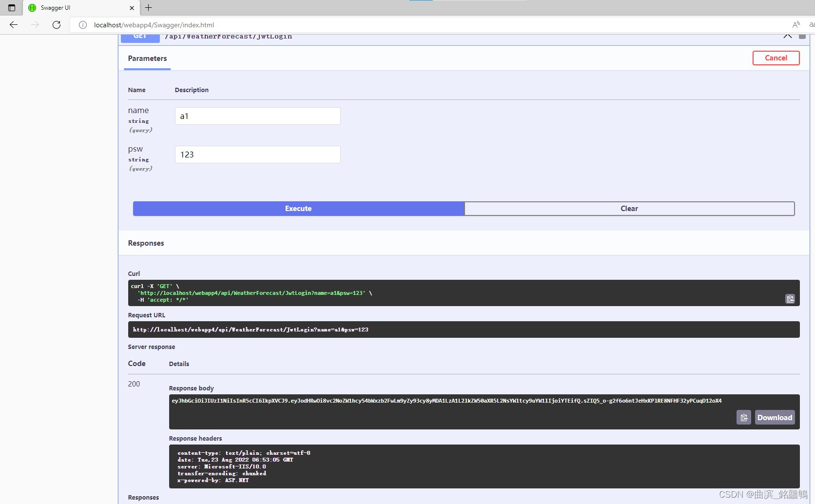815x504 pixels.
Task: Click the Description column header
Action: pyautogui.click(x=192, y=90)
